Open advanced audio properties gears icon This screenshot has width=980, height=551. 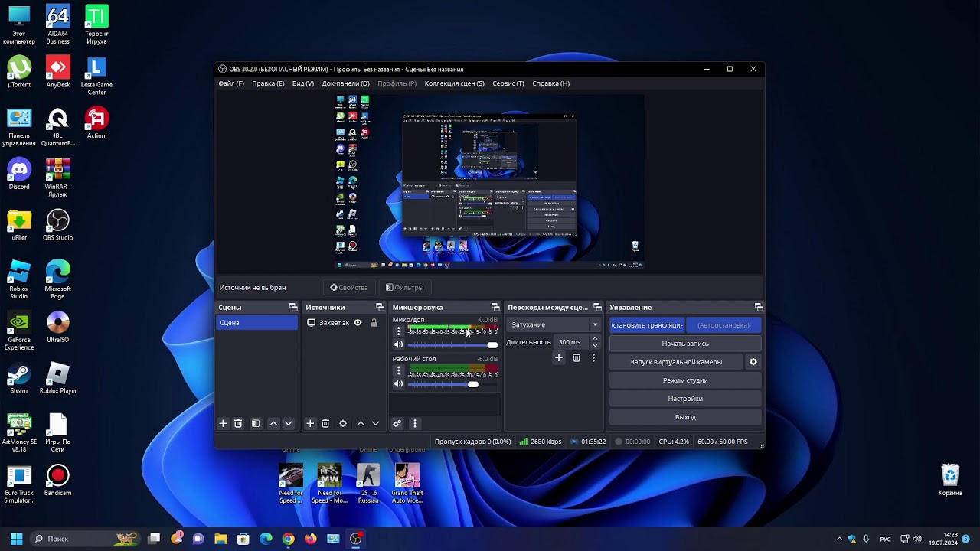397,423
